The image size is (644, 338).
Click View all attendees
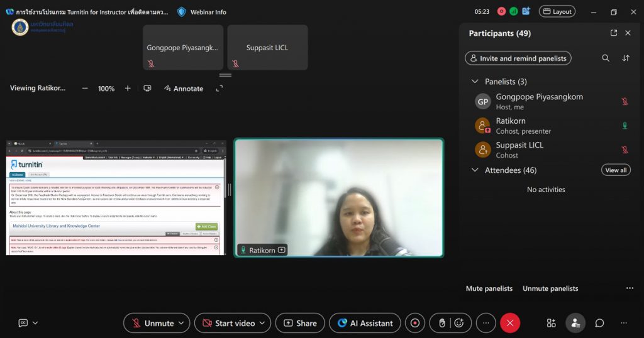615,170
